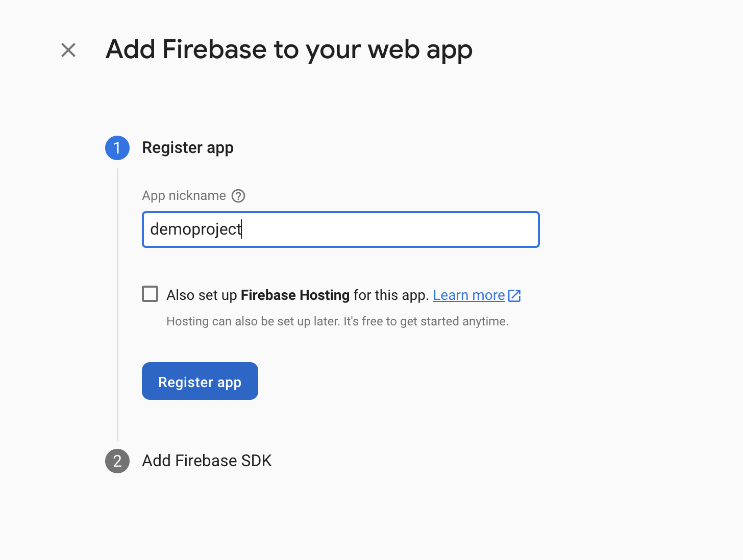
Task: Expand the Add Firebase SDK step
Action: (x=207, y=461)
